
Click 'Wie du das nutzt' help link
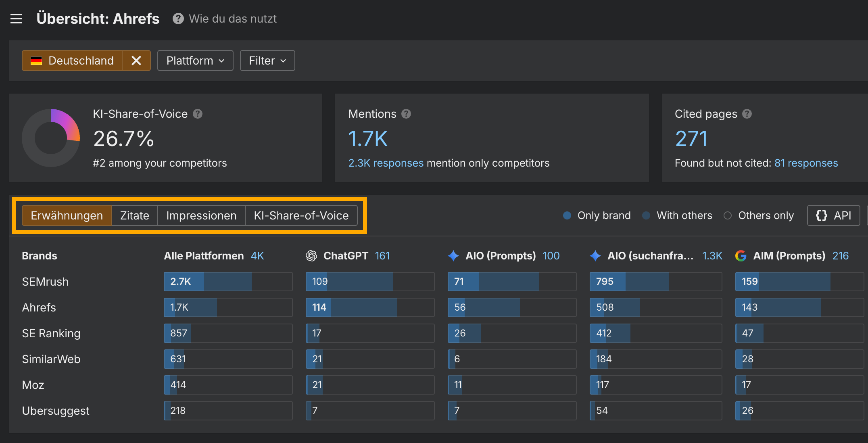(x=233, y=19)
